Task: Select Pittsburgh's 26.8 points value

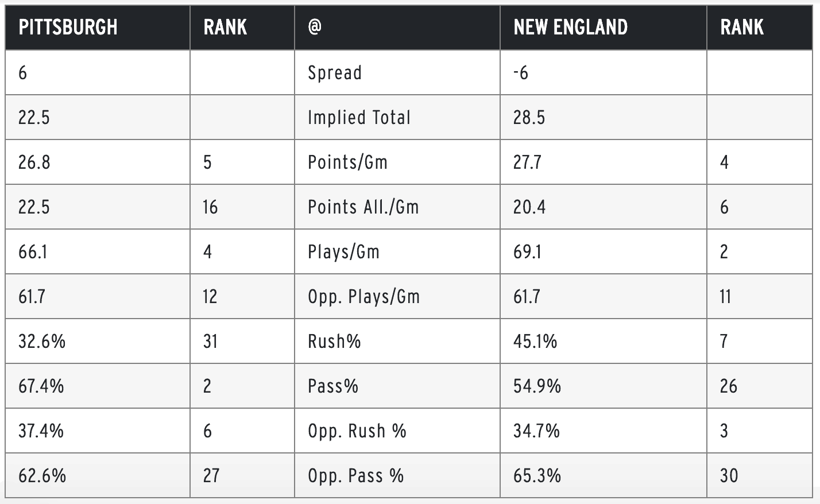Action: point(34,162)
